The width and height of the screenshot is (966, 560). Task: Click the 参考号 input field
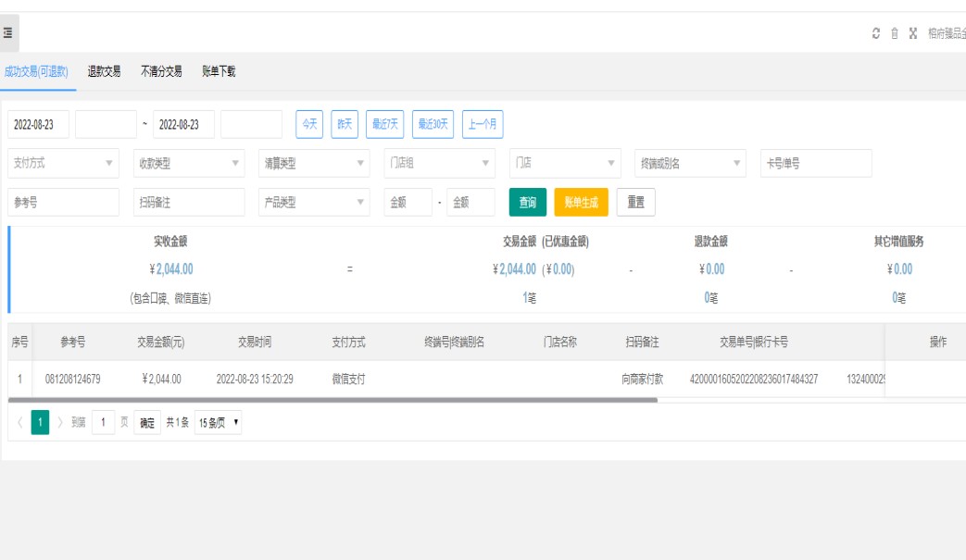(64, 203)
